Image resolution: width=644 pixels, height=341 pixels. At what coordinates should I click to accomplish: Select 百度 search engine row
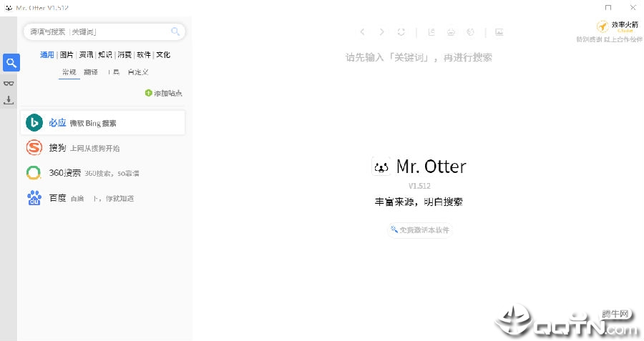pos(102,198)
